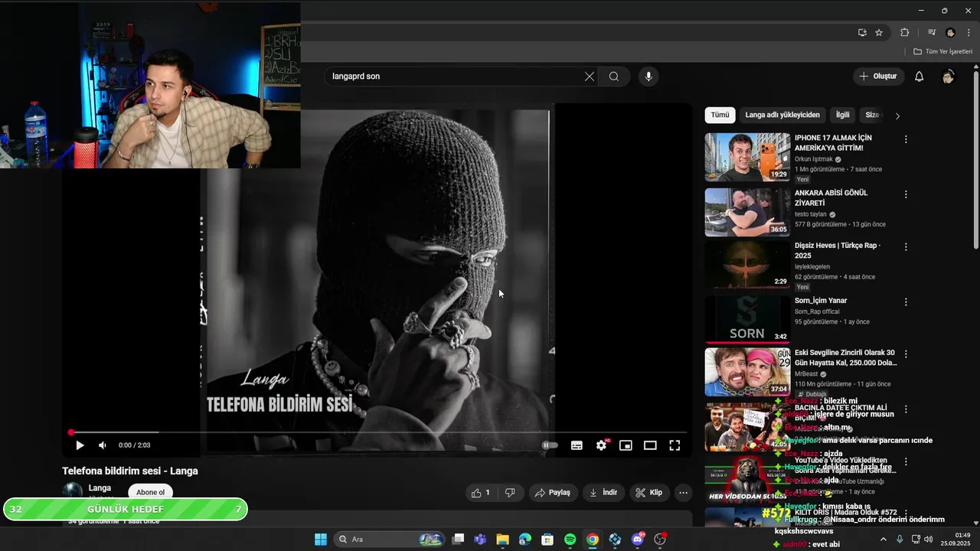Open OBS Studio from taskbar
This screenshot has height=551, width=980.
pyautogui.click(x=660, y=540)
